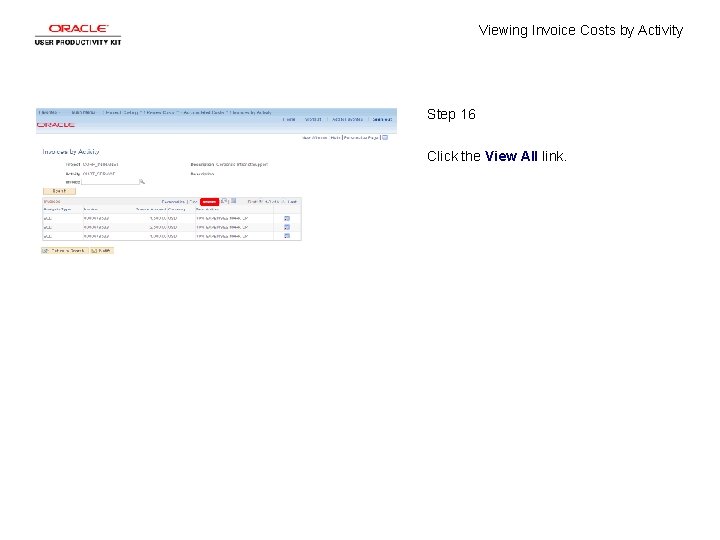Click the small icon after Personalize Page
Screen dimensions: 720x540
(385, 137)
